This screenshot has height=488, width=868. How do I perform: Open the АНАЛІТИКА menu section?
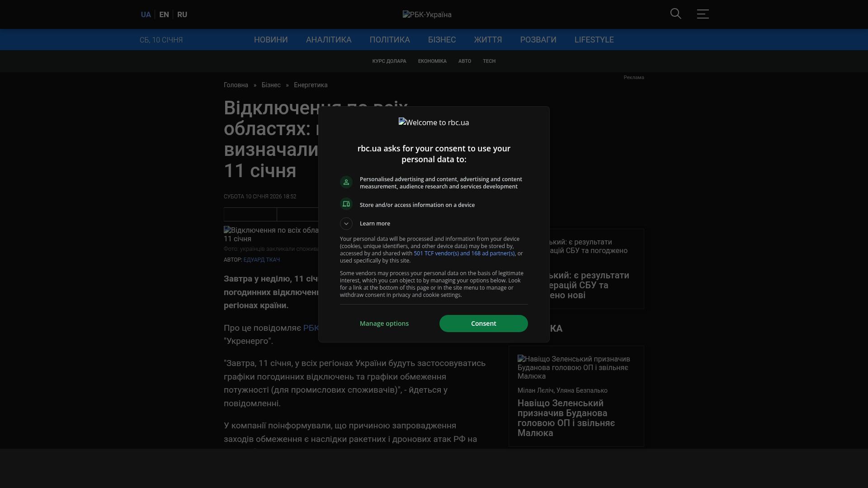pos(329,40)
